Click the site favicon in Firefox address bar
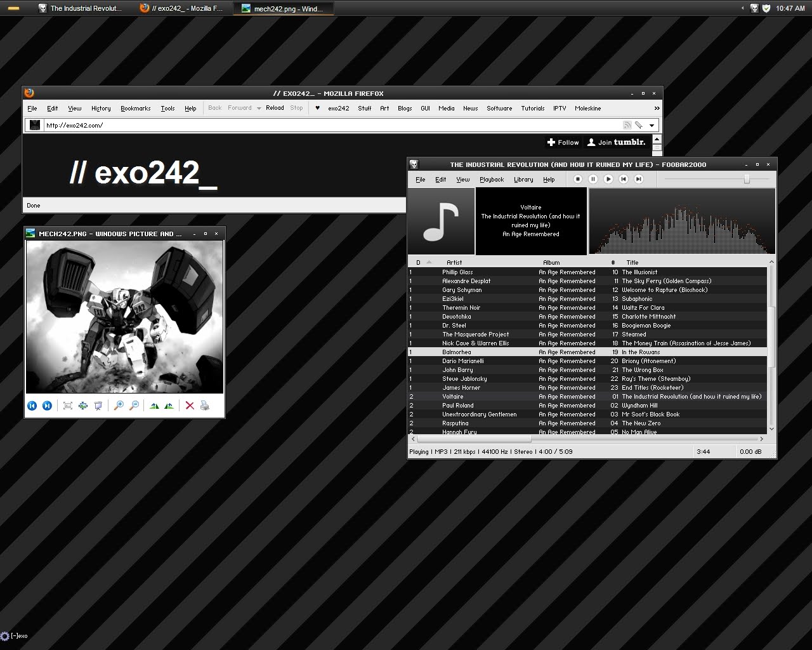The width and height of the screenshot is (812, 650). click(35, 125)
